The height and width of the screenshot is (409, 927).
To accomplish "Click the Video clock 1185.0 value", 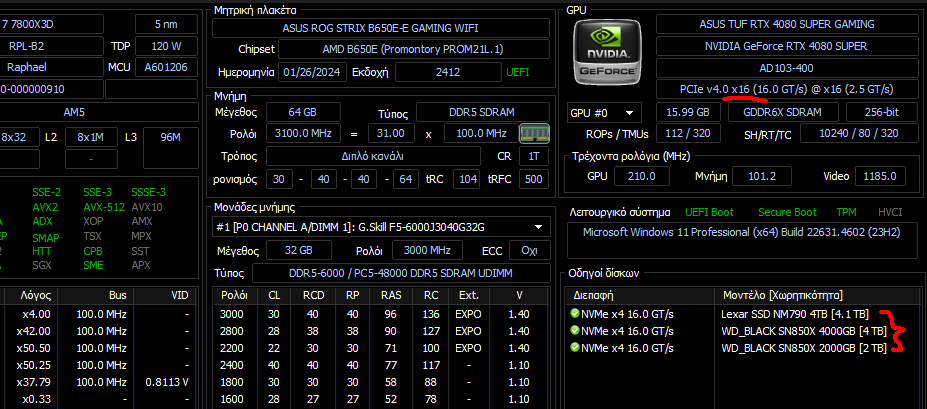I will [x=880, y=176].
